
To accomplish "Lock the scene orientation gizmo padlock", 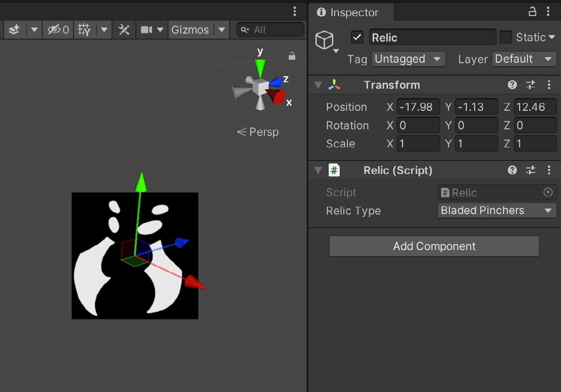I will tap(292, 56).
